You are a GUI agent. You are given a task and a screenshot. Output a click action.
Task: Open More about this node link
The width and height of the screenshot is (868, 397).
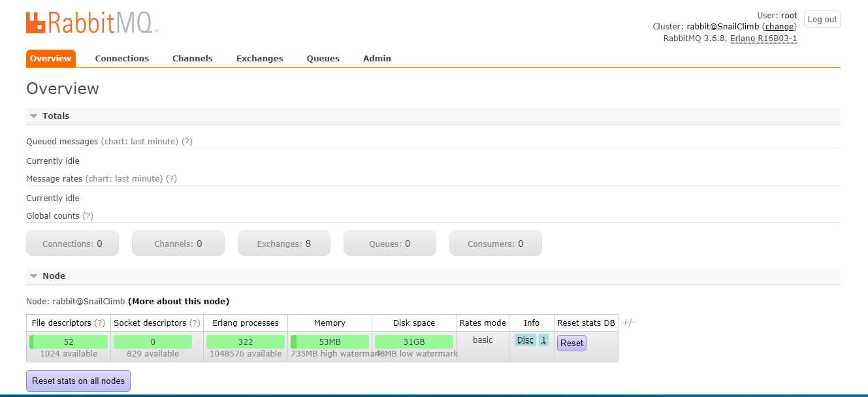point(179,302)
